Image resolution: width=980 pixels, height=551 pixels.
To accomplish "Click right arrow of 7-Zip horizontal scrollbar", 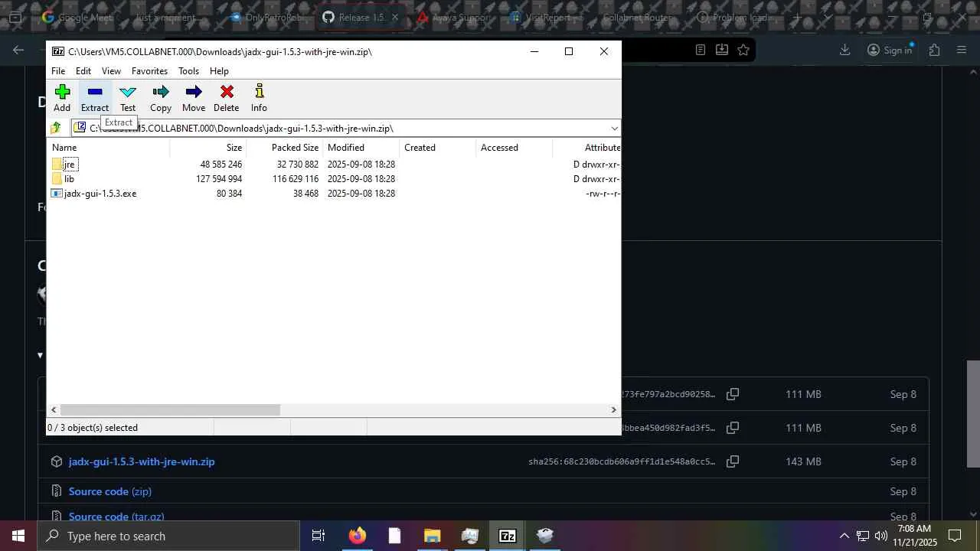I will click(613, 410).
